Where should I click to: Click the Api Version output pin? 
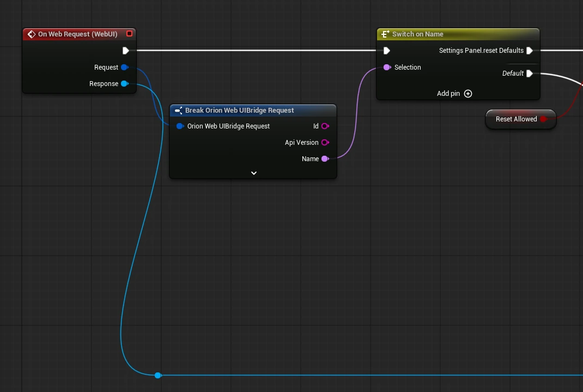point(325,143)
